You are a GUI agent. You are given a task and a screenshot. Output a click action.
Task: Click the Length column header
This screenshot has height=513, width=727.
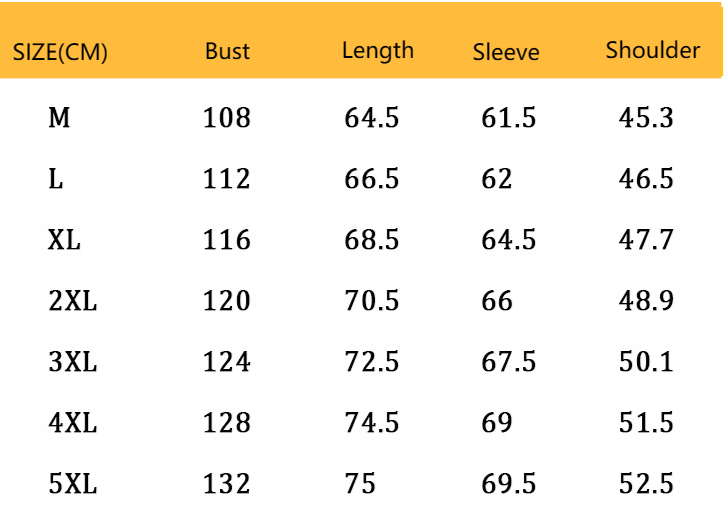click(x=377, y=51)
